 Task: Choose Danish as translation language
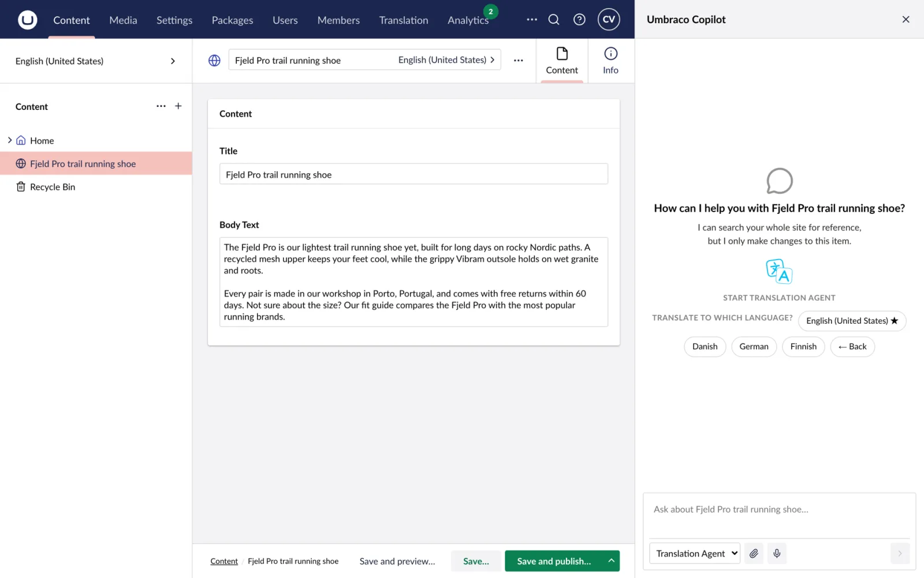point(705,347)
